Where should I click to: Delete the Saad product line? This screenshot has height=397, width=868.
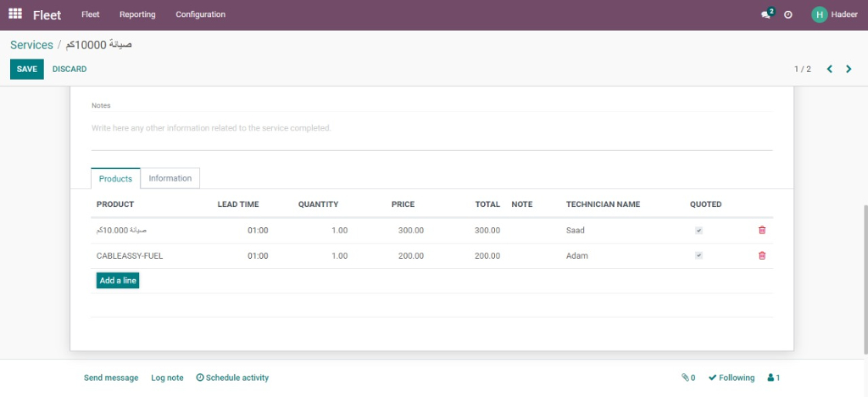tap(761, 230)
